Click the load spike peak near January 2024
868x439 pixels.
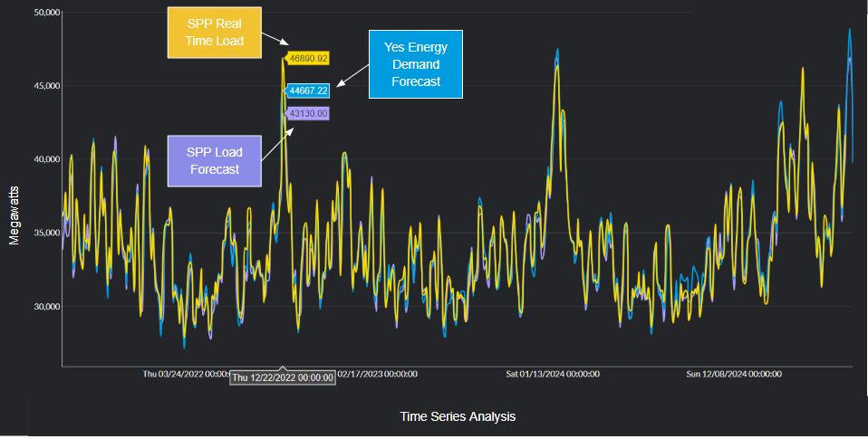point(556,52)
